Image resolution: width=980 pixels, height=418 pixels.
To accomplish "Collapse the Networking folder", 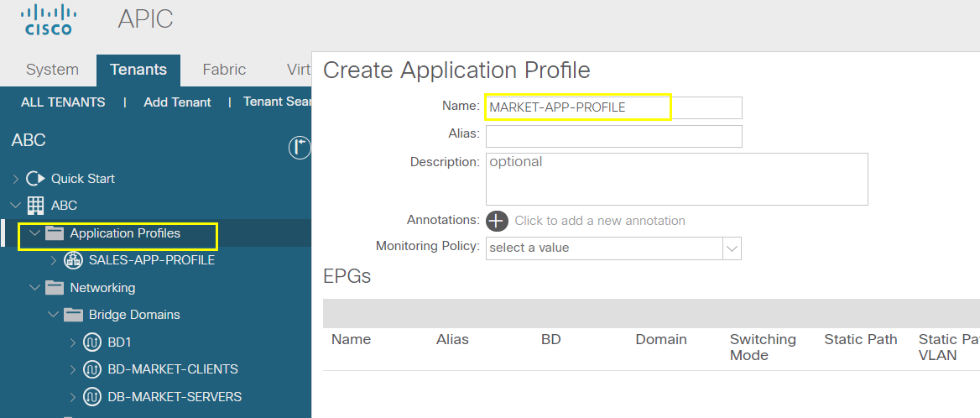I will point(35,288).
